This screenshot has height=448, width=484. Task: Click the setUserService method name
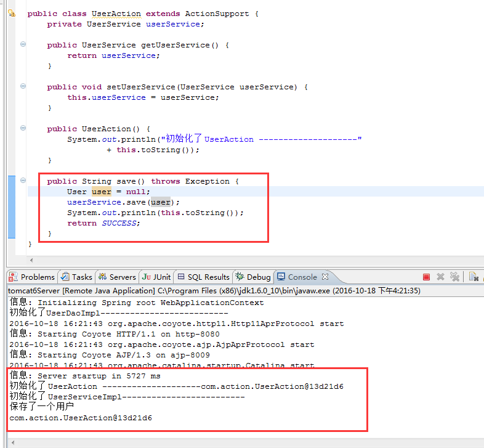pos(141,87)
